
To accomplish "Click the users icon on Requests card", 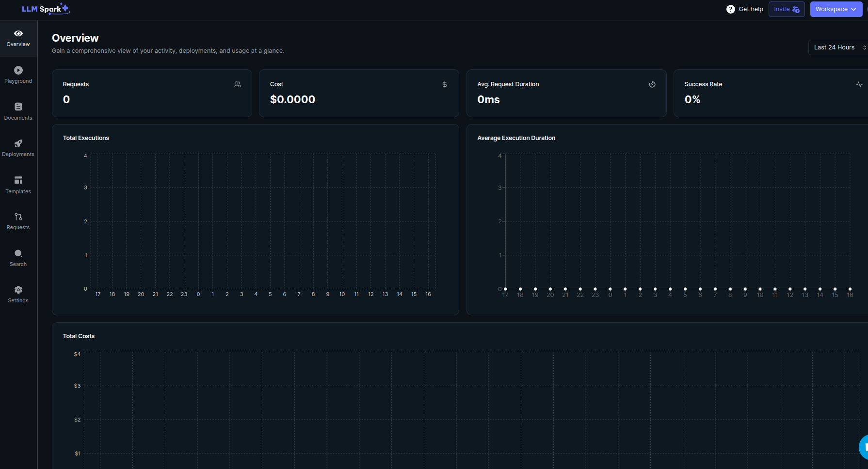I will pos(238,84).
